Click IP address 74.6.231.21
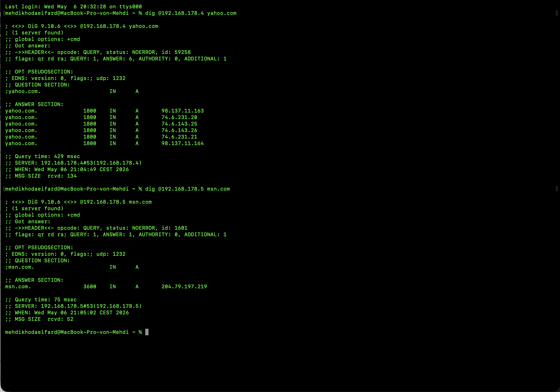Screen dimensions: 560x392 (179, 137)
